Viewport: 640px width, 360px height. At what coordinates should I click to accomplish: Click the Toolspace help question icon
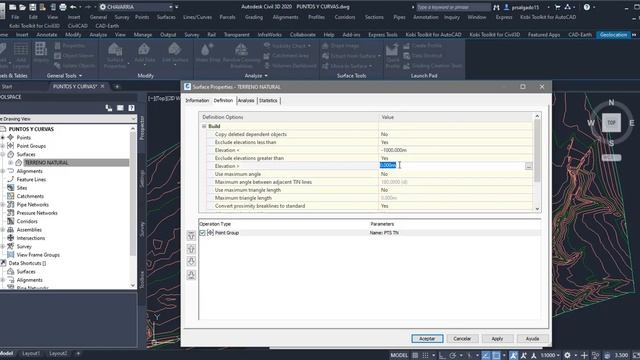point(131,108)
